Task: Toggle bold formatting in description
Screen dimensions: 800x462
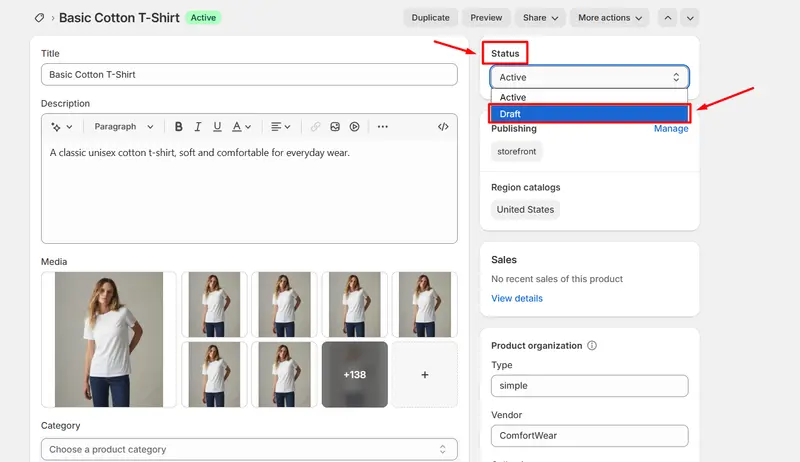Action: [179, 126]
